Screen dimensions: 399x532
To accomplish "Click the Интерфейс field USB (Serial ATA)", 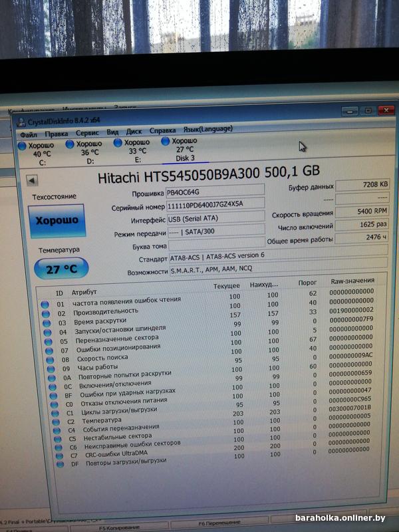I will tap(216, 218).
